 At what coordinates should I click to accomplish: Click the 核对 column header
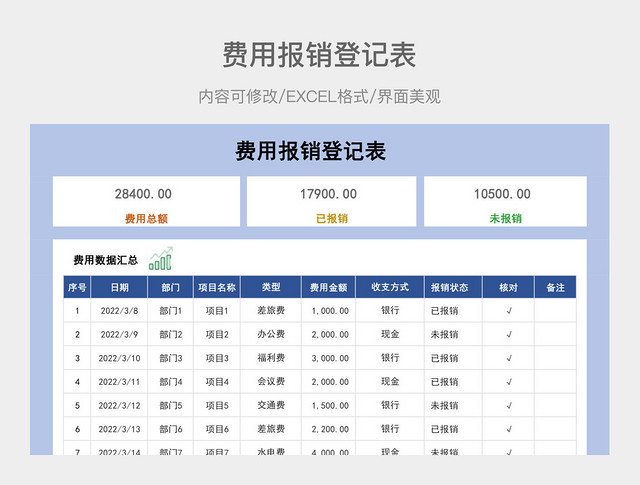pyautogui.click(x=509, y=287)
